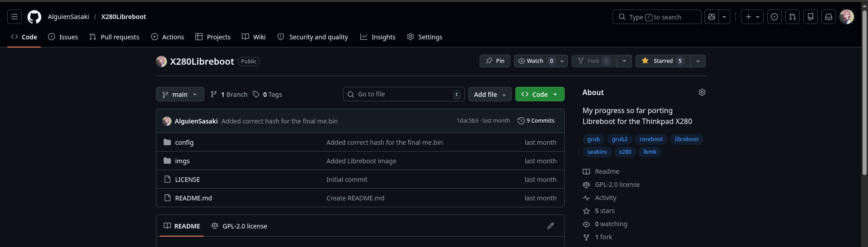Click the About settings gear icon

point(702,92)
